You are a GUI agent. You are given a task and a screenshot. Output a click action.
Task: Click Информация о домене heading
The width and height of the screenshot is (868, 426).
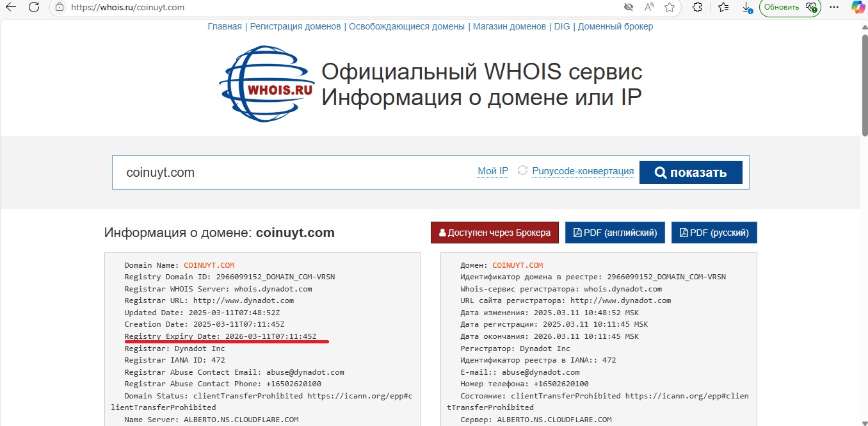click(x=220, y=233)
